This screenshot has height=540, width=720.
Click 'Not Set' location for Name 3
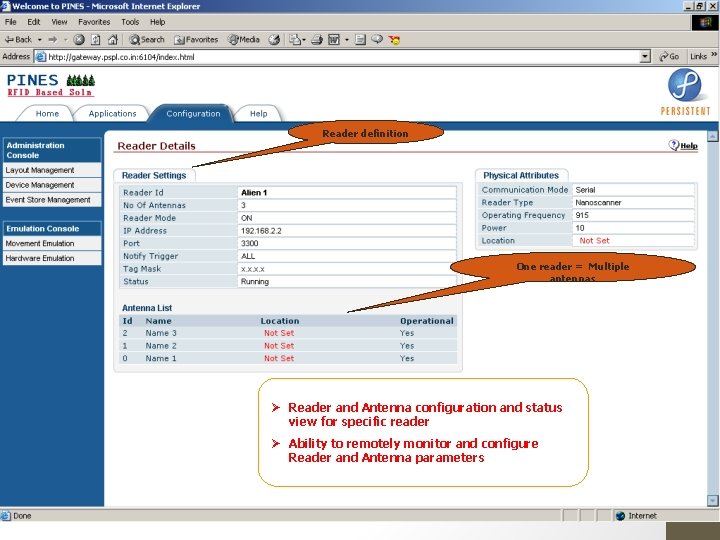click(x=279, y=333)
